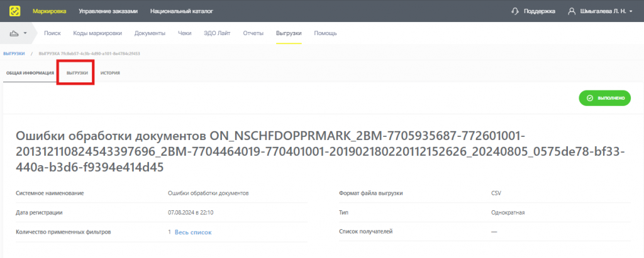This screenshot has width=644, height=258.
Task: Select the Поиск navigation item
Action: coord(52,33)
